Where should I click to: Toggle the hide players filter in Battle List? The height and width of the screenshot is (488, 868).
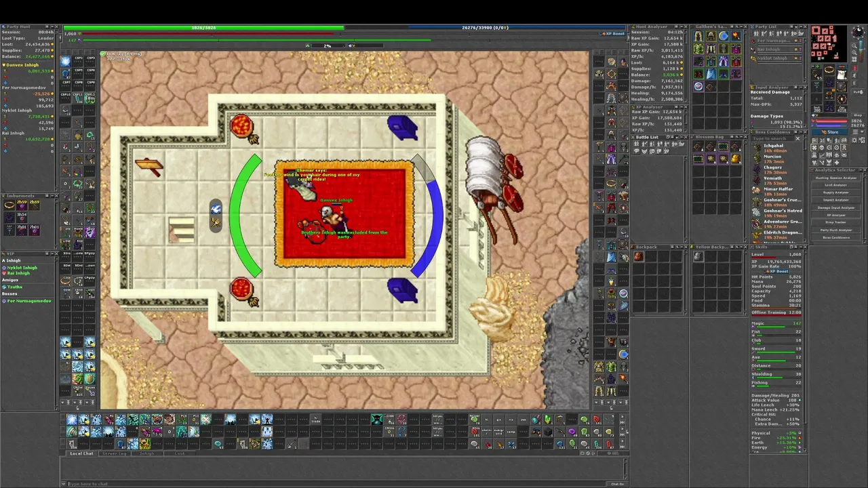click(x=637, y=144)
